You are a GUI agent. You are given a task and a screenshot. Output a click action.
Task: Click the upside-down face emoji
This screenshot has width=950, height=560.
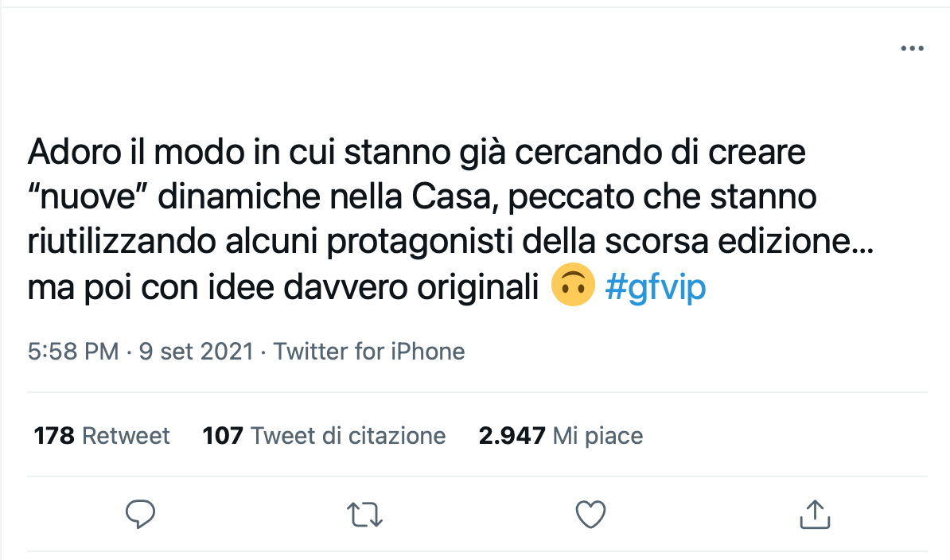click(x=573, y=286)
